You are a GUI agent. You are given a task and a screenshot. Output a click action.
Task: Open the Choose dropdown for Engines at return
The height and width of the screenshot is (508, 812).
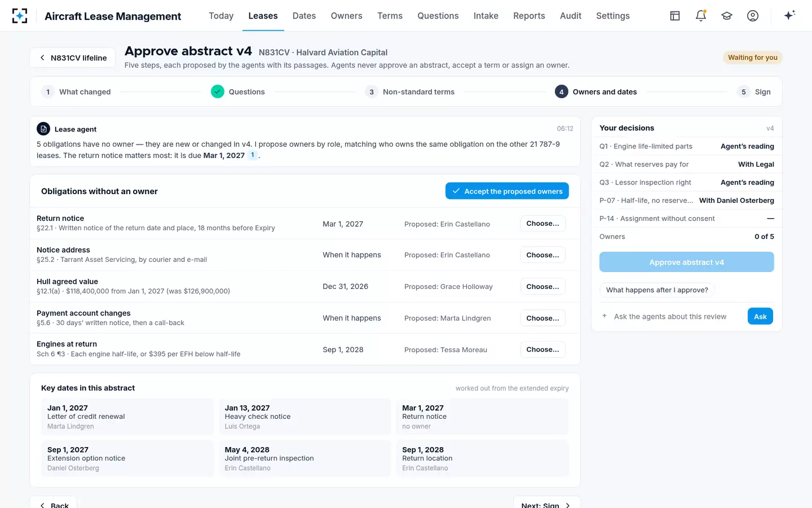[x=542, y=349]
